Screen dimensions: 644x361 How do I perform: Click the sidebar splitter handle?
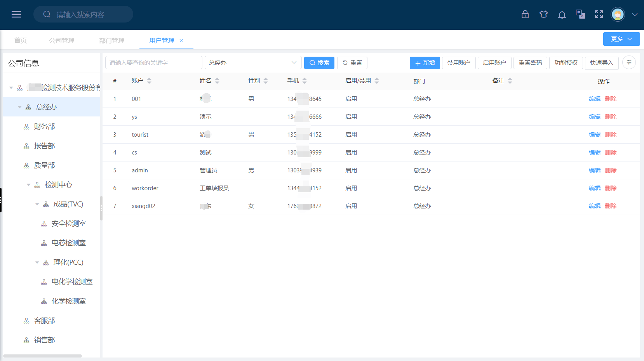101,208
